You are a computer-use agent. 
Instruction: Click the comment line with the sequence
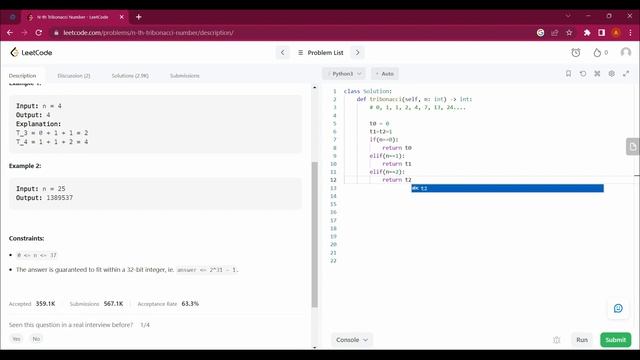pyautogui.click(x=418, y=107)
